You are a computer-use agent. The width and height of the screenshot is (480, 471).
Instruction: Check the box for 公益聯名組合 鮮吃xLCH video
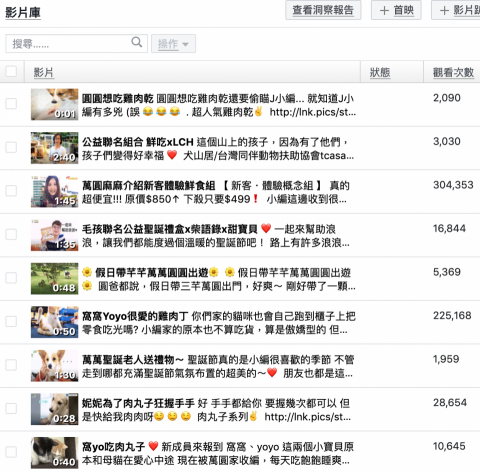pos(11,147)
